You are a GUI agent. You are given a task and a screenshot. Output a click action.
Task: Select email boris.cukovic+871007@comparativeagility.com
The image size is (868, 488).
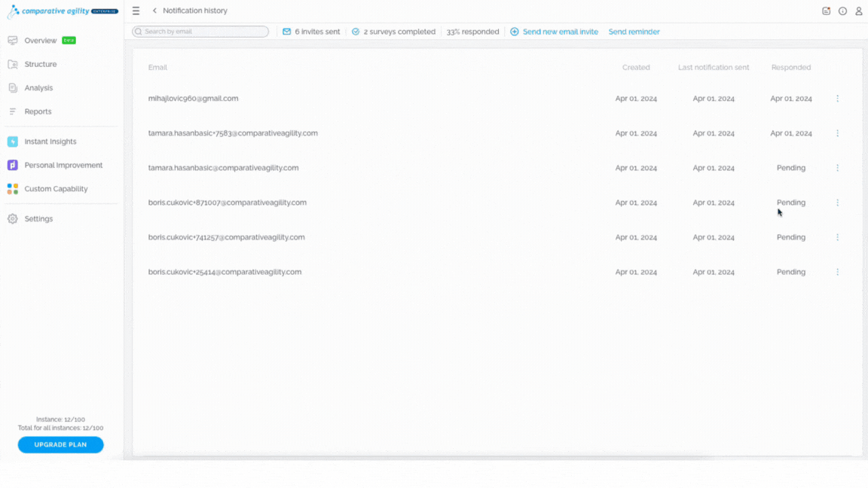coord(227,203)
